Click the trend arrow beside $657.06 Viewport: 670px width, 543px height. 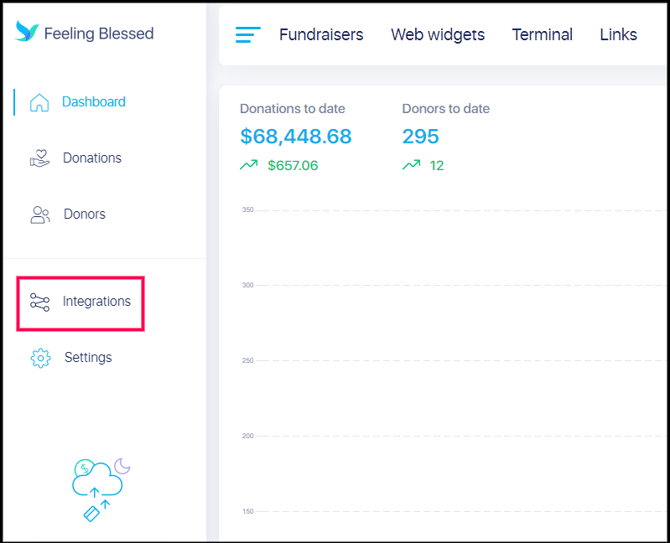point(249,165)
